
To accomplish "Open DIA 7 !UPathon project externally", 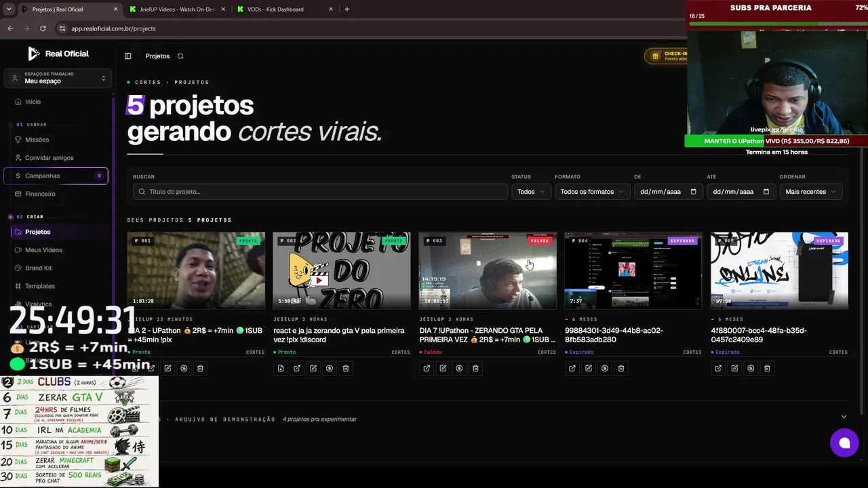I will tap(427, 368).
